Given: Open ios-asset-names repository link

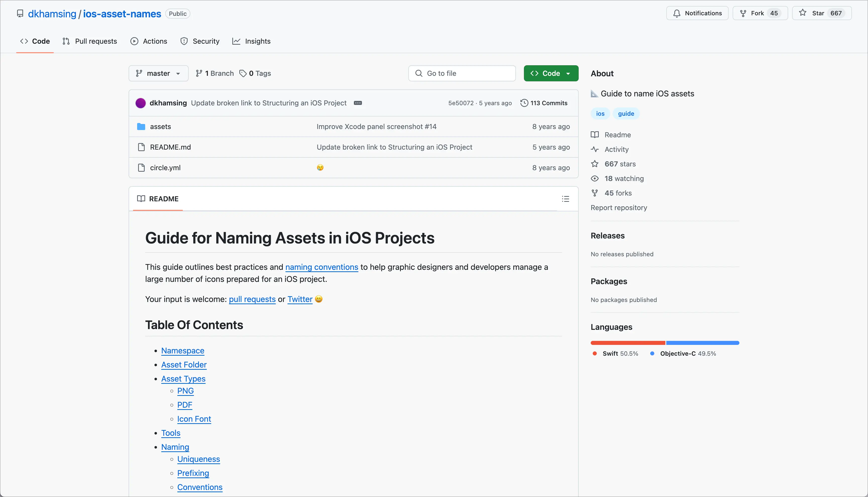Looking at the screenshot, I should click(122, 14).
